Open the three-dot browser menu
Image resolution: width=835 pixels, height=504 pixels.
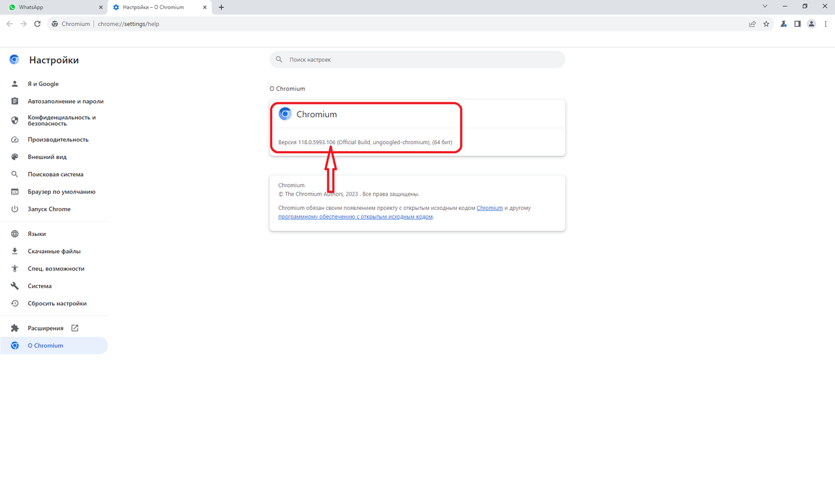click(826, 24)
